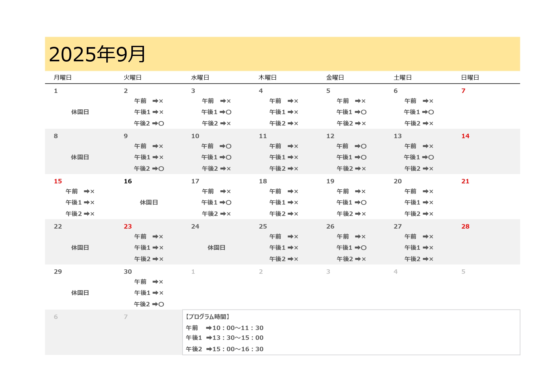The image size is (555, 392).
Task: Click the red date number 7
Action: pos(463,91)
